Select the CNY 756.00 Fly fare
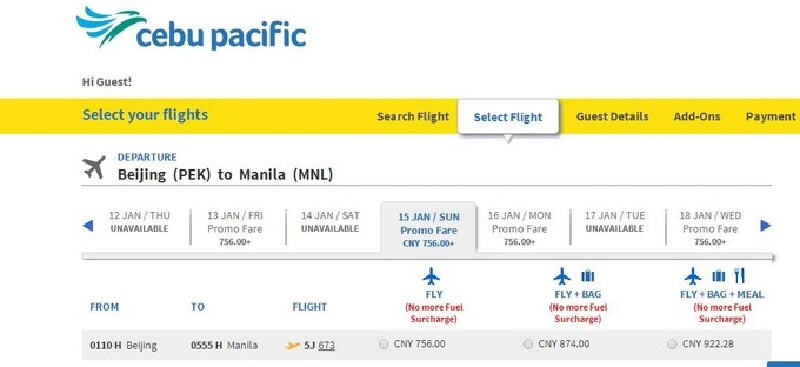The image size is (800, 367). point(384,345)
